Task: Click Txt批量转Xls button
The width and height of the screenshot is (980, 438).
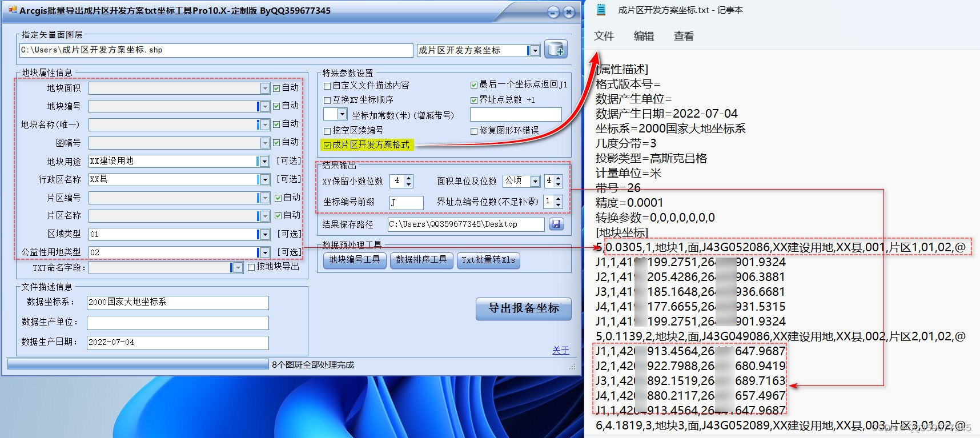Action: [x=488, y=260]
